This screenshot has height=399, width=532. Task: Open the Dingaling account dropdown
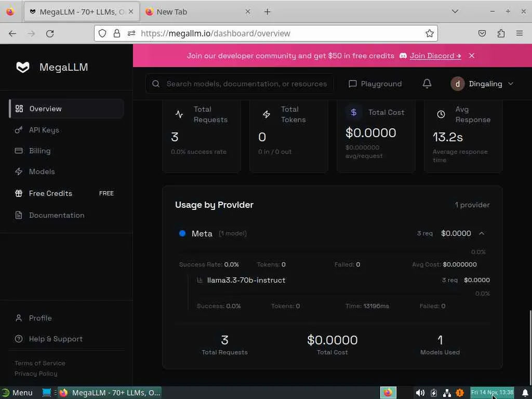click(482, 84)
